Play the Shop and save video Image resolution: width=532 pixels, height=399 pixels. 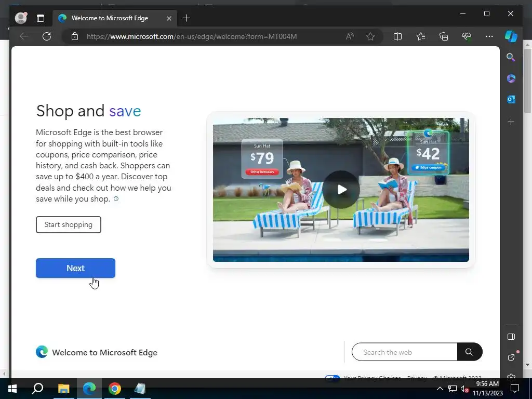pos(341,189)
